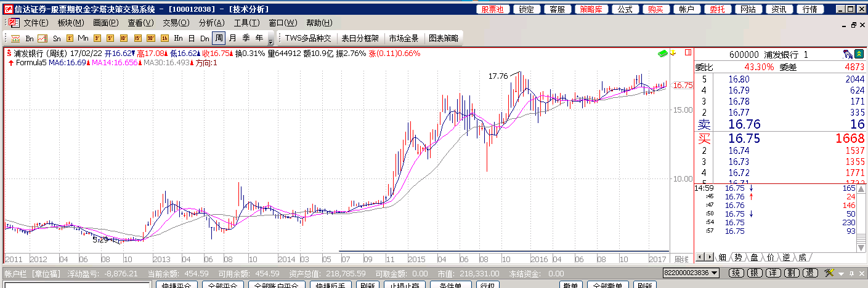Click the 表日分框架 toolbar button
The image size is (868, 288).
(x=360, y=38)
